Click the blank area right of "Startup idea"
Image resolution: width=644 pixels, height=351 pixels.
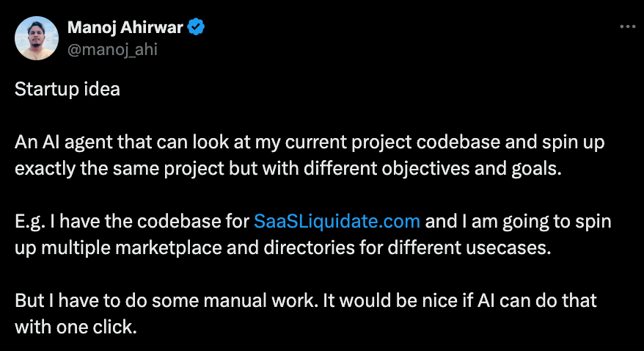[x=370, y=89]
